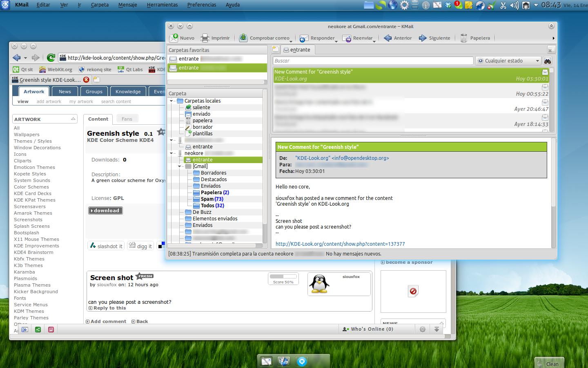This screenshot has width=588, height=368.
Task: Open the Comprobar correo dropdown arrow
Action: click(291, 41)
